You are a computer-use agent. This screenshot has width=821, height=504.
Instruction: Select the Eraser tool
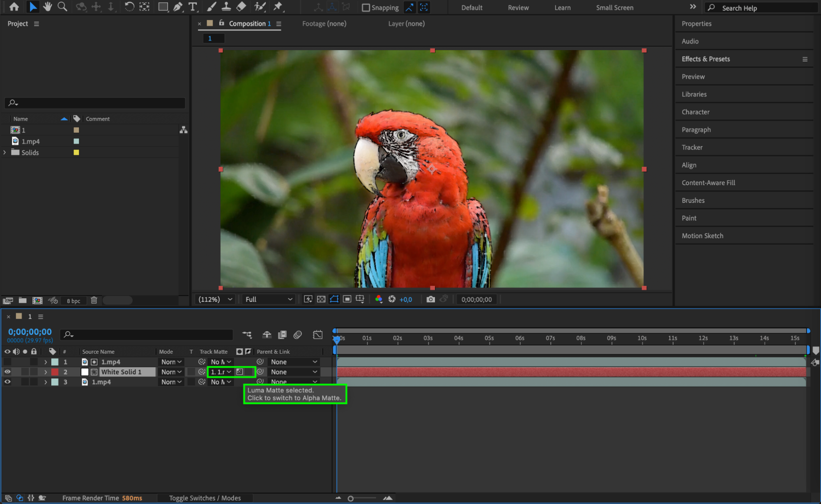pos(241,7)
